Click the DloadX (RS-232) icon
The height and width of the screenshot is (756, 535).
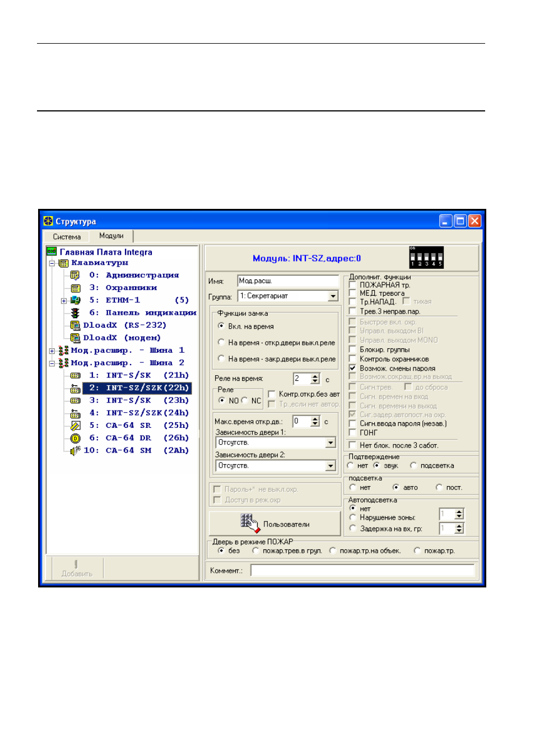(75, 325)
